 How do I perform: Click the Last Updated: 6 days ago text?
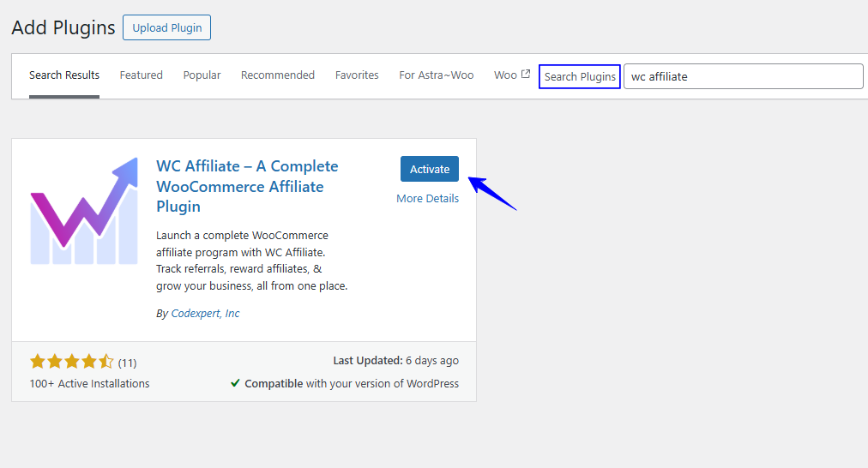tap(395, 361)
